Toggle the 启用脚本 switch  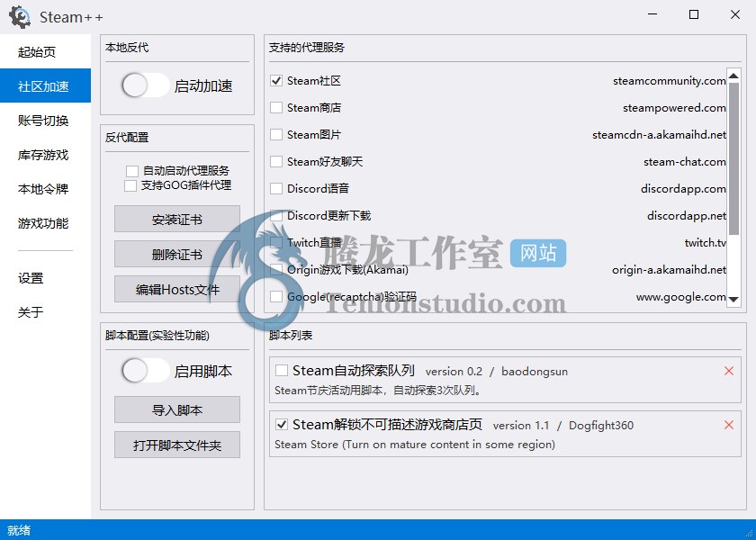[x=145, y=371]
